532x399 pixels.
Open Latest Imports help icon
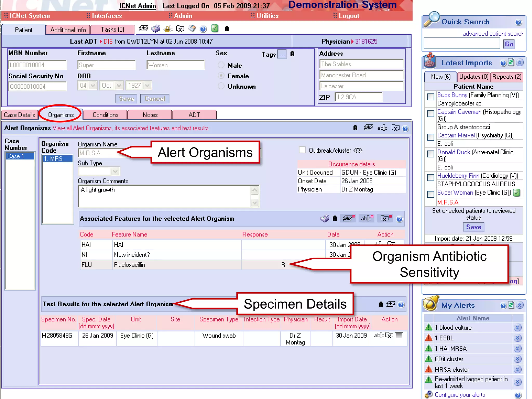503,63
